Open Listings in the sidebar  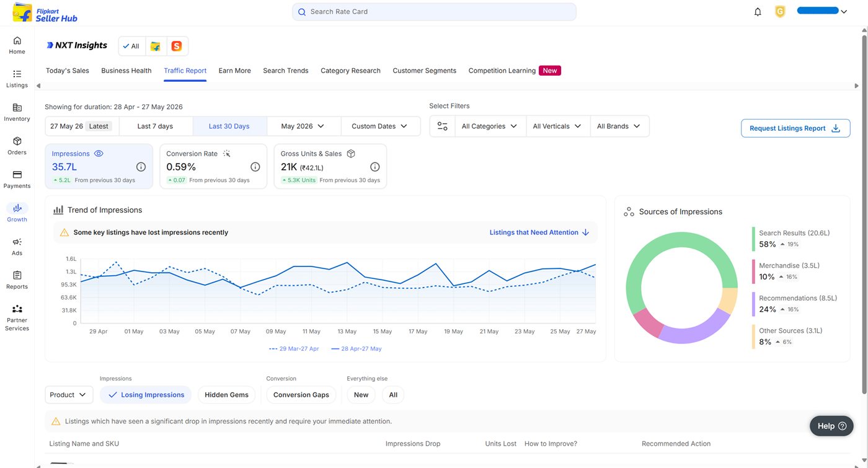point(17,79)
